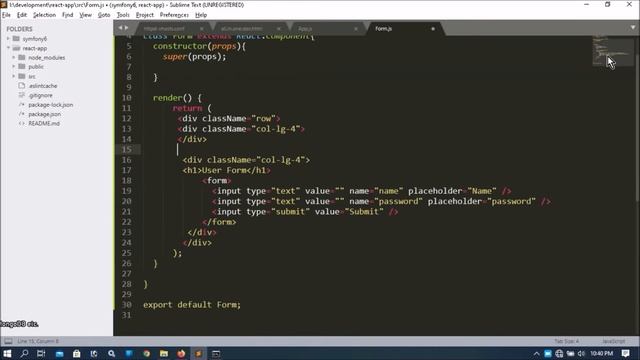Open the Selection menu
Image resolution: width=640 pixels, height=360 pixels.
(x=44, y=15)
